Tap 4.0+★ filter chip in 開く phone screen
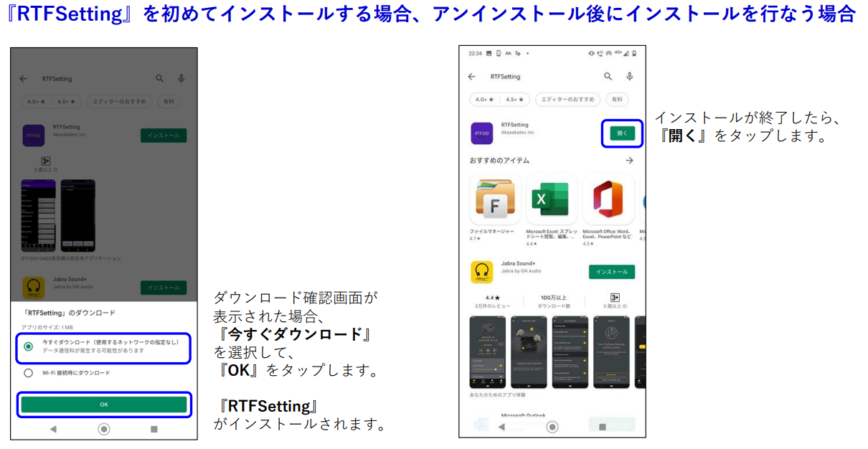 484,100
